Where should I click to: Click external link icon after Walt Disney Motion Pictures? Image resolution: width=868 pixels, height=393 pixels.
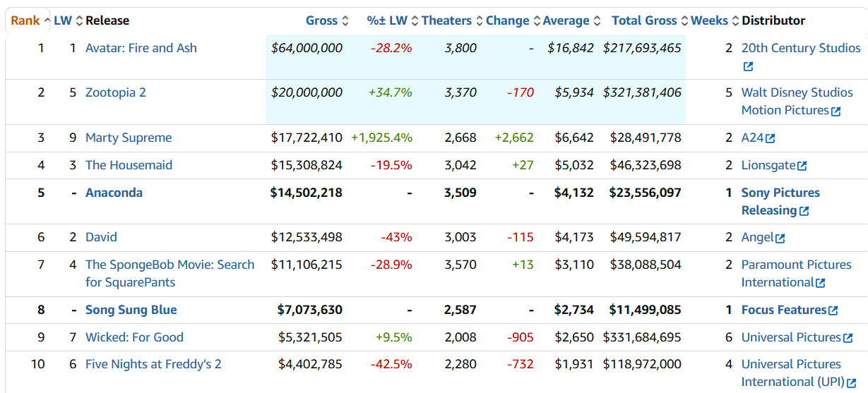(x=836, y=111)
